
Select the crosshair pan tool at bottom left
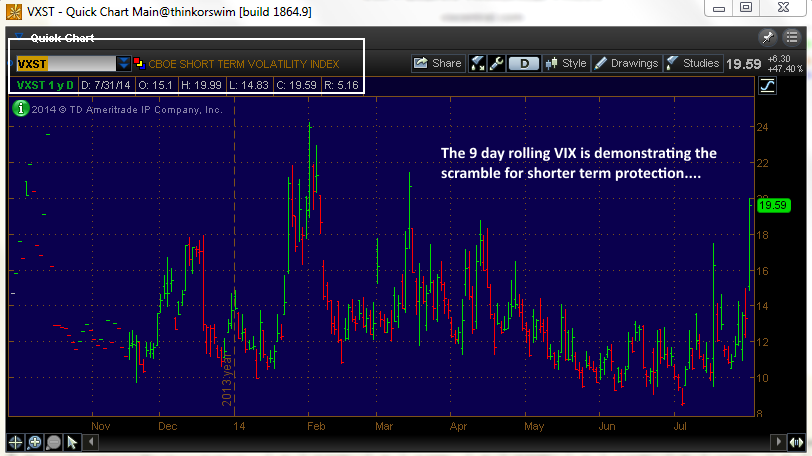(x=15, y=441)
